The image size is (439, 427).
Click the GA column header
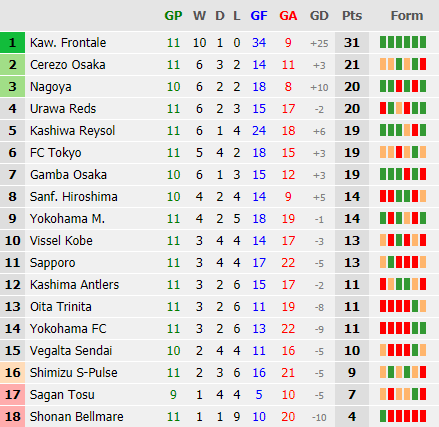coord(288,16)
